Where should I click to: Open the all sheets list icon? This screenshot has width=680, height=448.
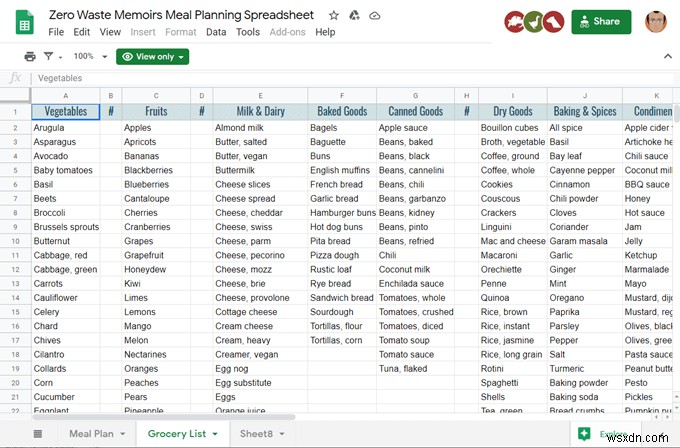click(38, 434)
